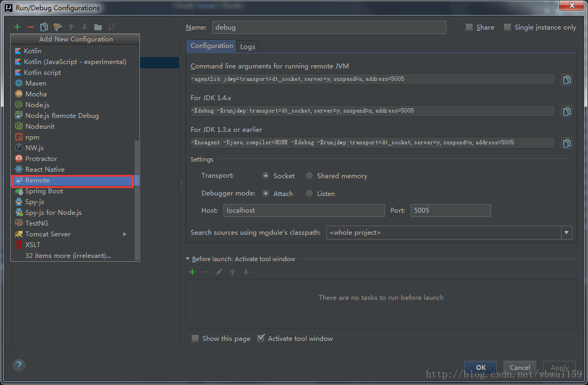Collapse the Before launch section triangle
The height and width of the screenshot is (385, 588).
[x=188, y=259]
